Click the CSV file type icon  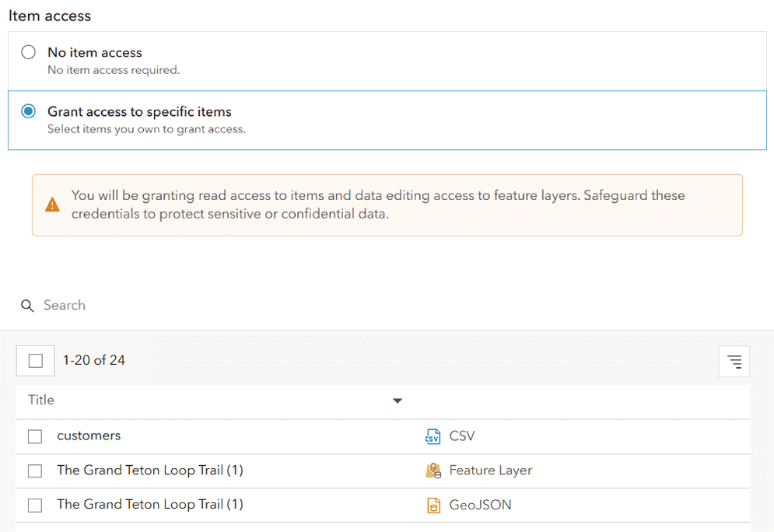433,436
